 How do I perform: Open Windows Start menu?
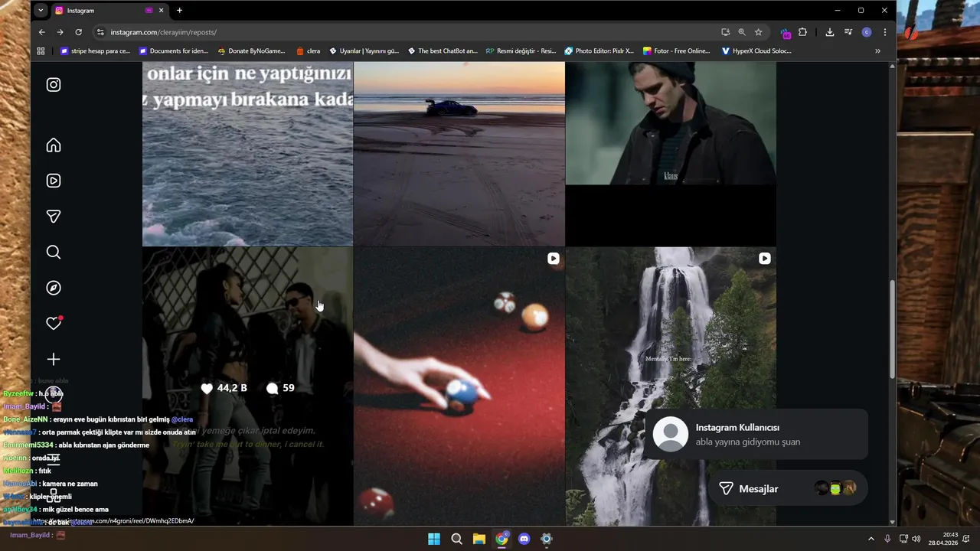tap(434, 539)
